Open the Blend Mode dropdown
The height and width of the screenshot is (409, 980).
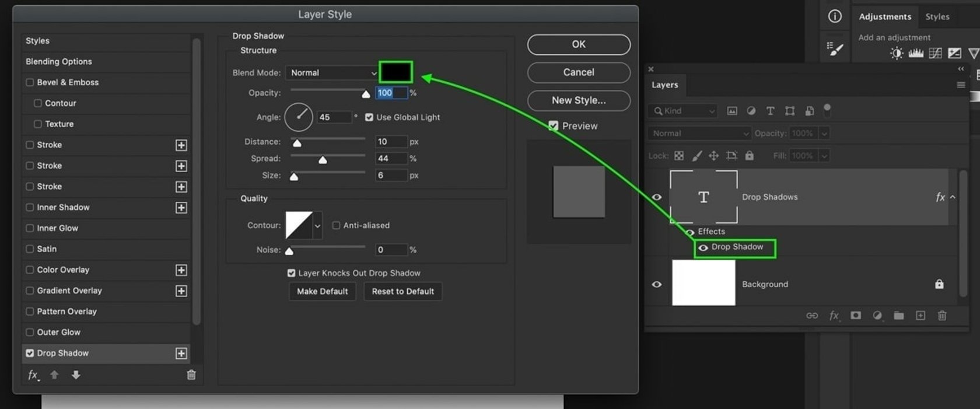333,73
